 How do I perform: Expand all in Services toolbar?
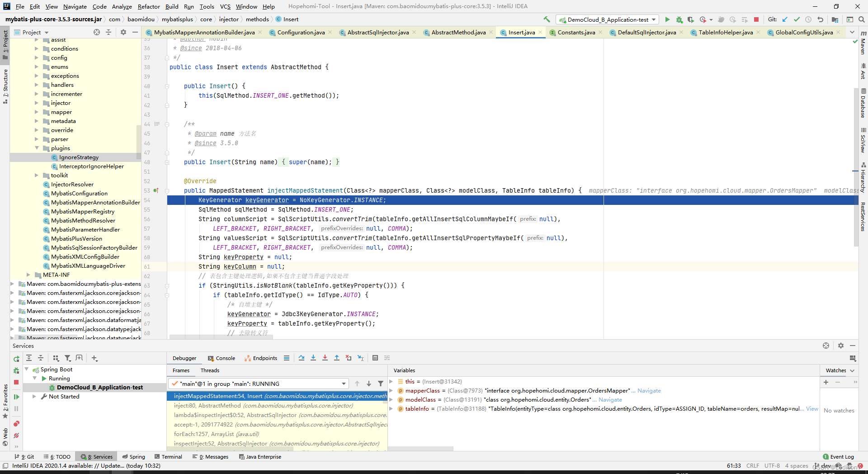click(x=29, y=358)
